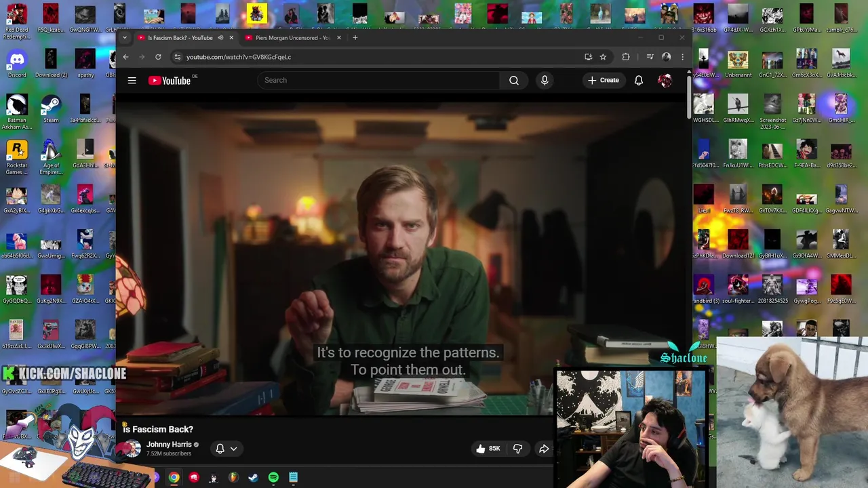Open Chrome from the taskbar
Viewport: 868px width, 488px height.
[174, 478]
